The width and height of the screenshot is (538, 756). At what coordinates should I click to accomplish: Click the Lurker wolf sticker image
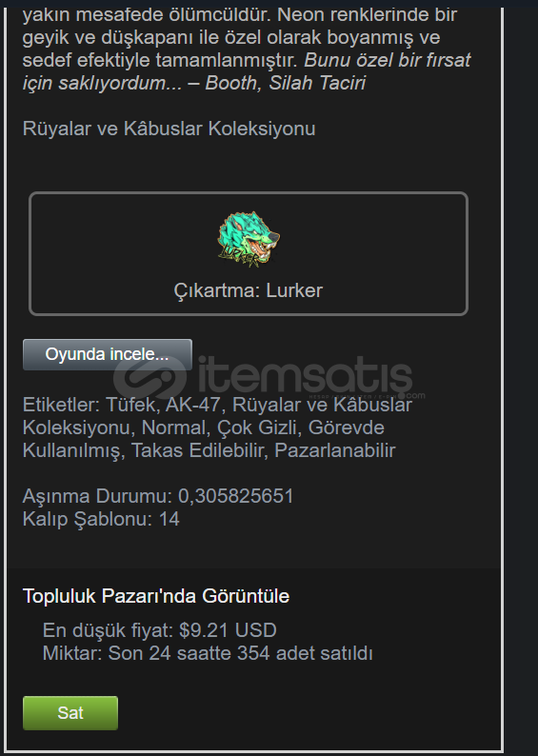click(249, 239)
